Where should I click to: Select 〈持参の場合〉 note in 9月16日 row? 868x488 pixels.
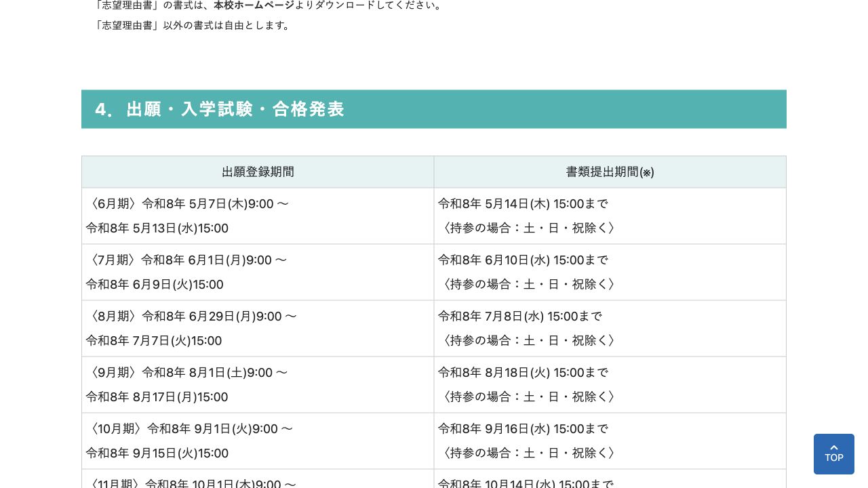(529, 453)
